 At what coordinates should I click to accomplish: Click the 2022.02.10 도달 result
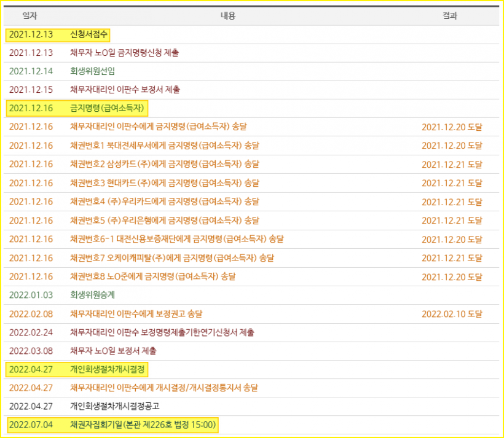pos(452,314)
